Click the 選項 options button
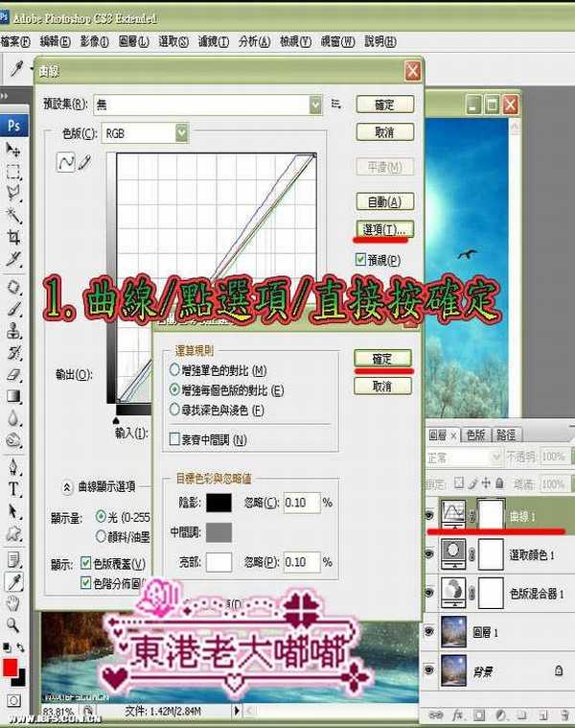Viewport: 575px width, 728px height. pos(384,229)
